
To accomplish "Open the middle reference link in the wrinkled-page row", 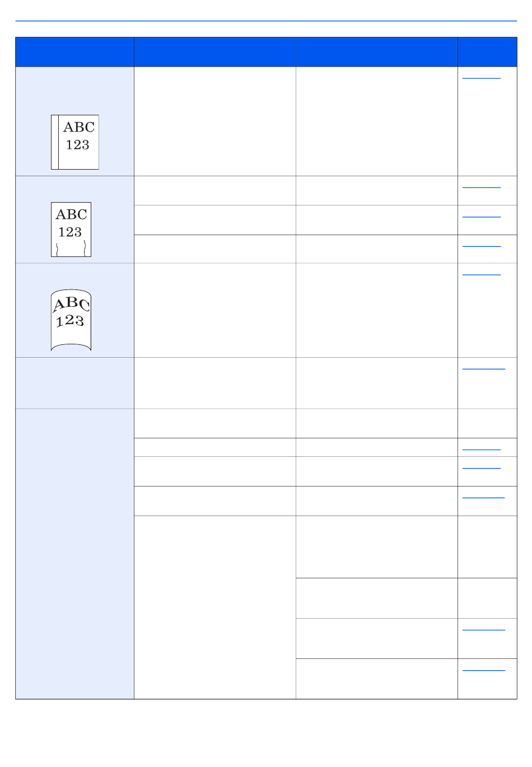I will click(x=482, y=215).
